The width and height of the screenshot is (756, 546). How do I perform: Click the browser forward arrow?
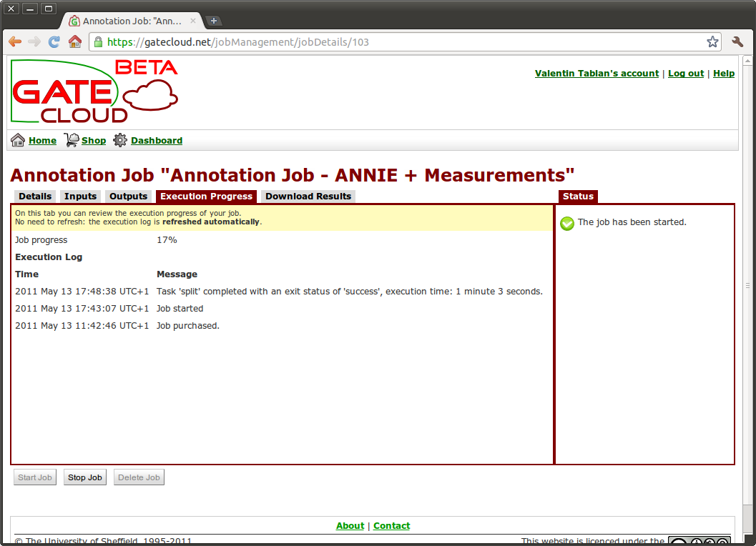34,42
